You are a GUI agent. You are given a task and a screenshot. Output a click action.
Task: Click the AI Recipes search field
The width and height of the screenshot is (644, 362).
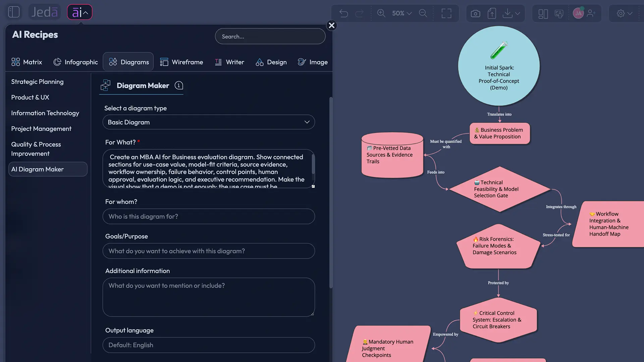pyautogui.click(x=270, y=36)
